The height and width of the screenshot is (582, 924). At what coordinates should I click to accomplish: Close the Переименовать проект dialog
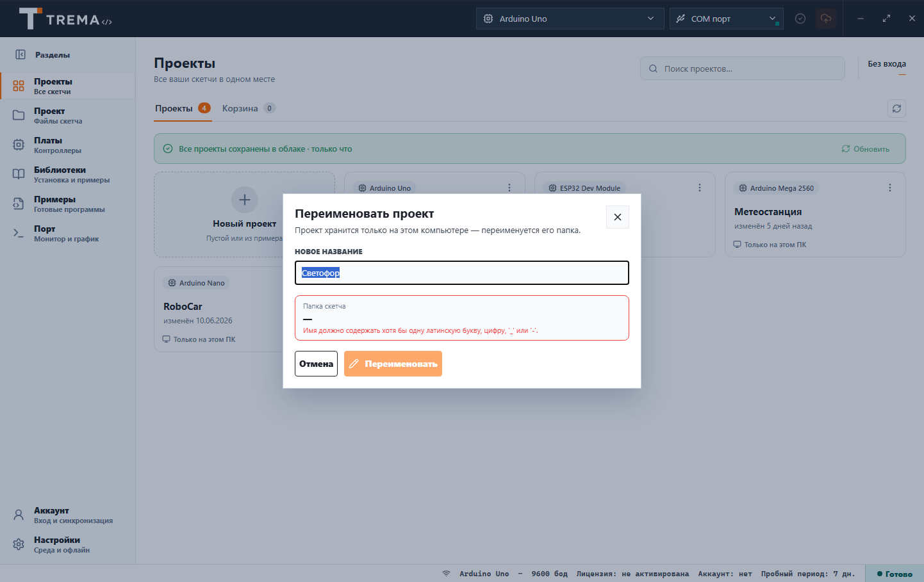(x=618, y=217)
